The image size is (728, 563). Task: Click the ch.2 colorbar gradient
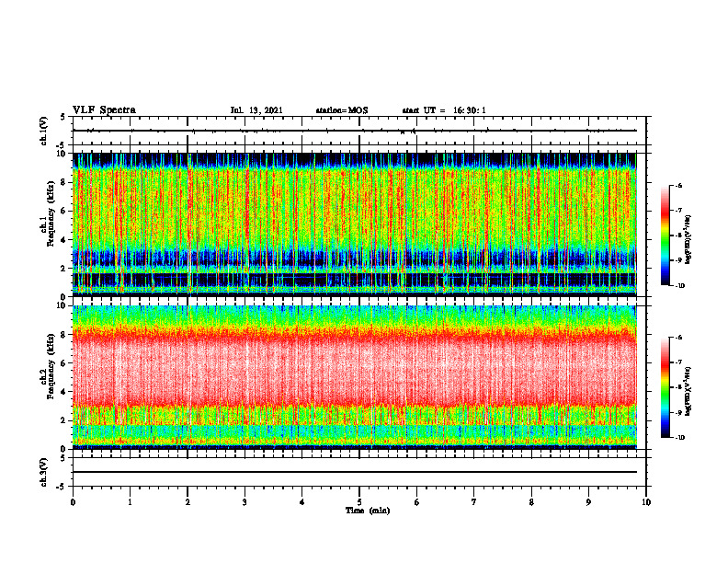point(665,387)
